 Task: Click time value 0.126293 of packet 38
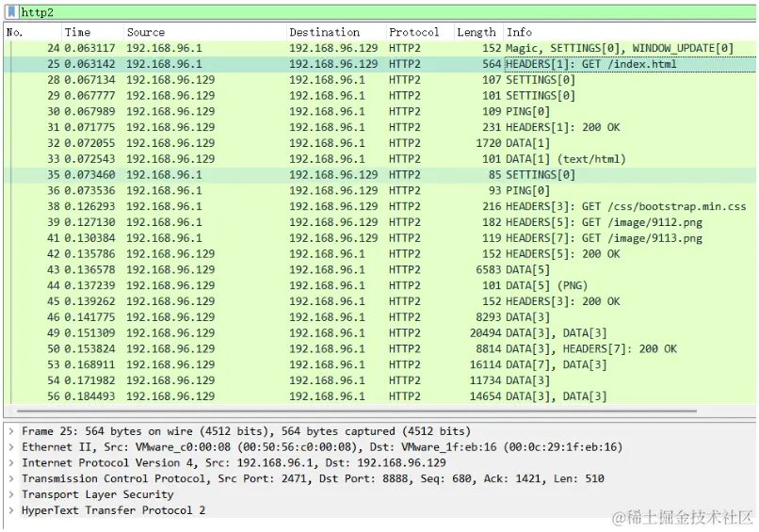90,207
